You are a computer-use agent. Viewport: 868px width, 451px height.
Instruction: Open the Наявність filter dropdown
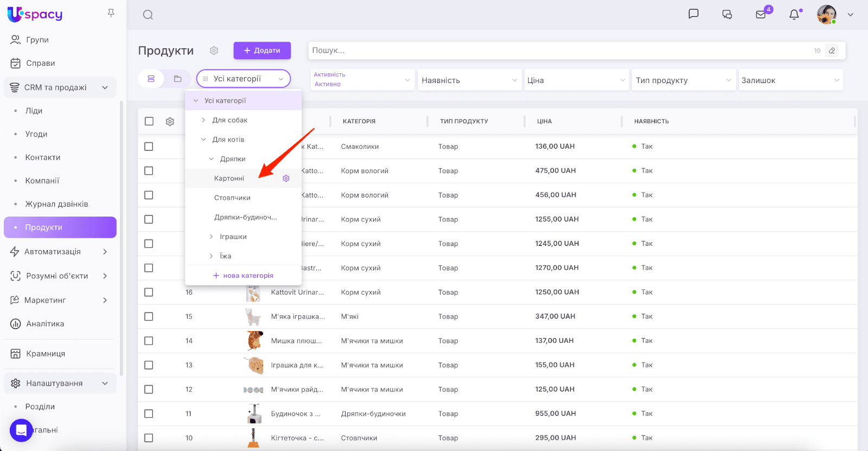(x=469, y=80)
